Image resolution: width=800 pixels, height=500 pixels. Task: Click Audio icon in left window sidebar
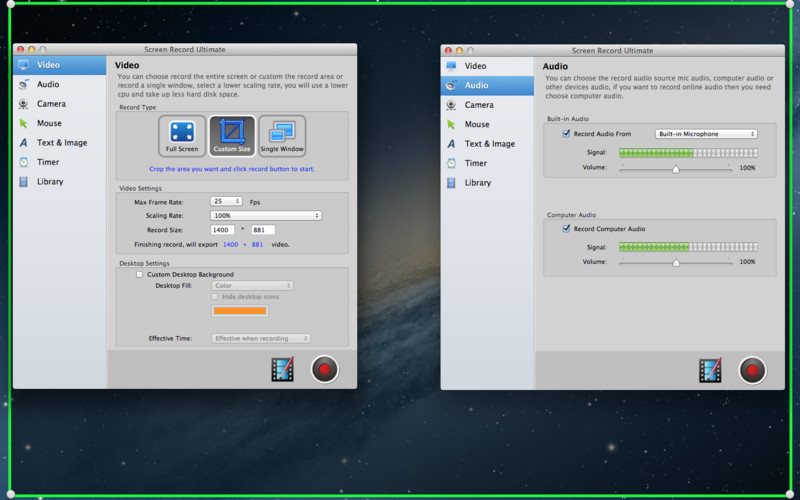(23, 84)
